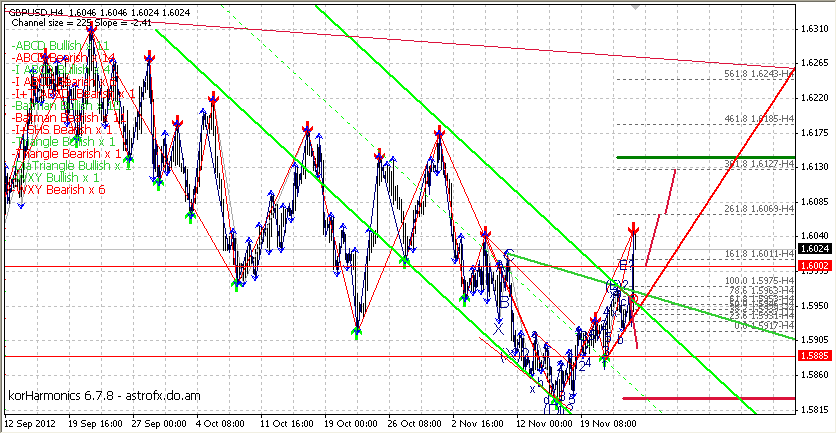Click the 1.5905 price axis label

[x=815, y=340]
